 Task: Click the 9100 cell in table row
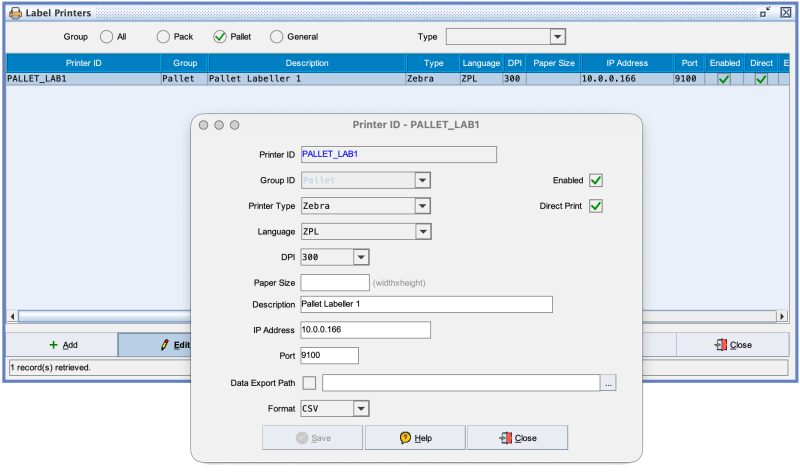point(689,79)
